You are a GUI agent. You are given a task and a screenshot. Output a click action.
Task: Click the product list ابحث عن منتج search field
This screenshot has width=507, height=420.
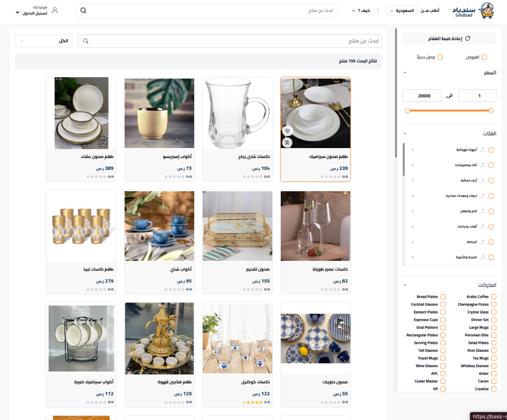[230, 41]
